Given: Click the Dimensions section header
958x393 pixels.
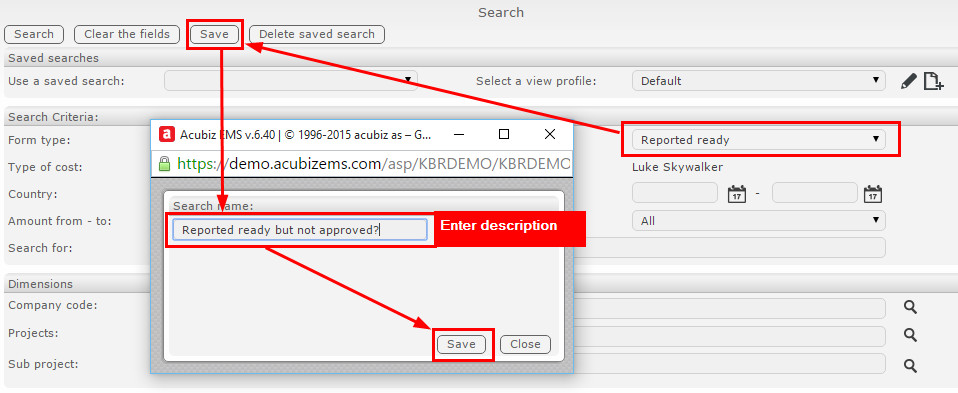Looking at the screenshot, I should [40, 284].
